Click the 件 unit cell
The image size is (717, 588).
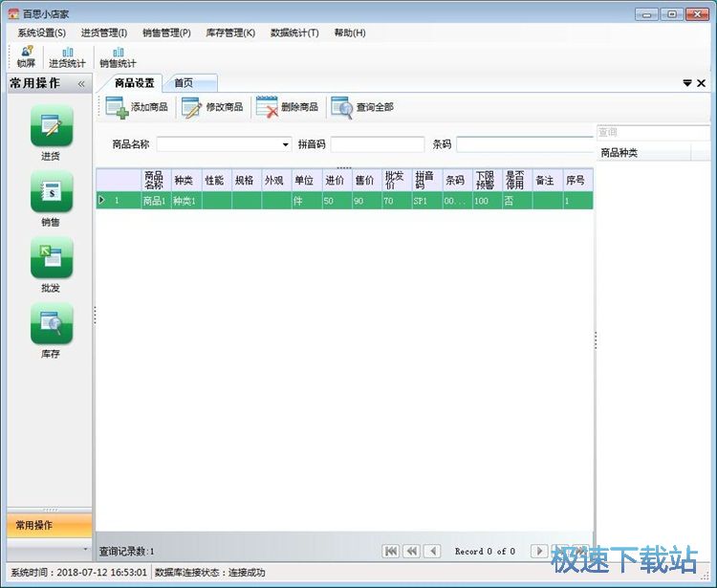pos(307,201)
